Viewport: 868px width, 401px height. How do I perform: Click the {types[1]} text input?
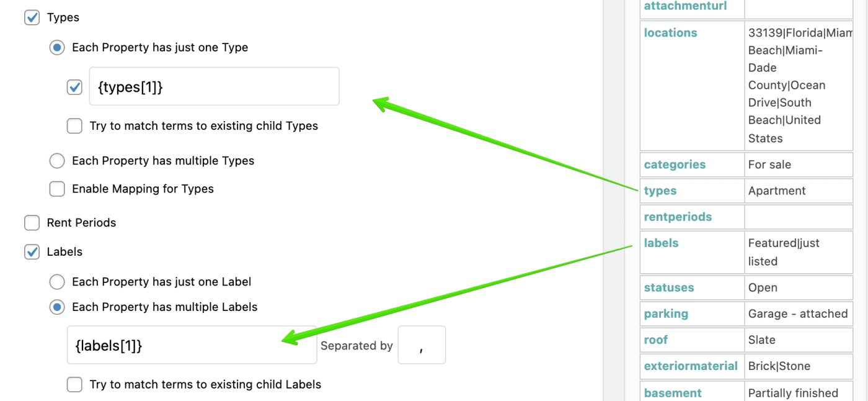215,87
